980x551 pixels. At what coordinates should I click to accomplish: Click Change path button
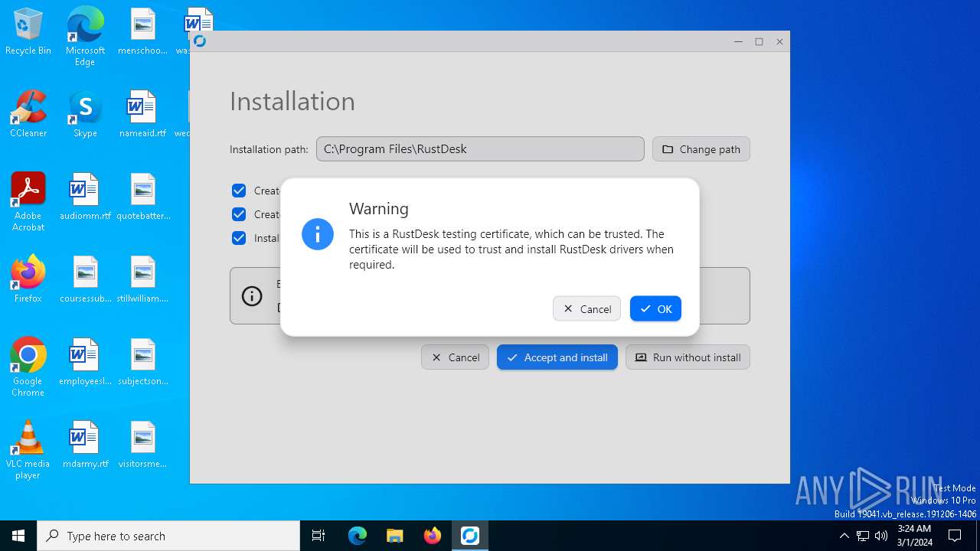coord(701,149)
